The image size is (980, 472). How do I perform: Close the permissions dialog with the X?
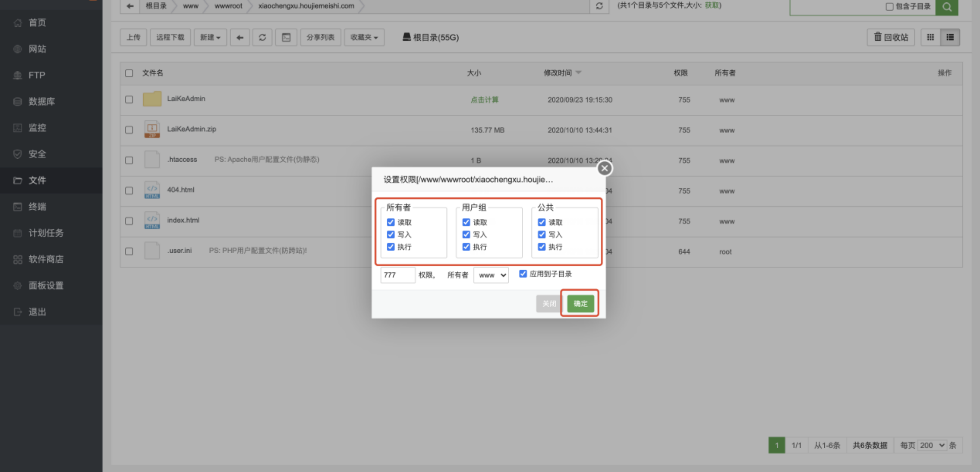[x=604, y=168]
